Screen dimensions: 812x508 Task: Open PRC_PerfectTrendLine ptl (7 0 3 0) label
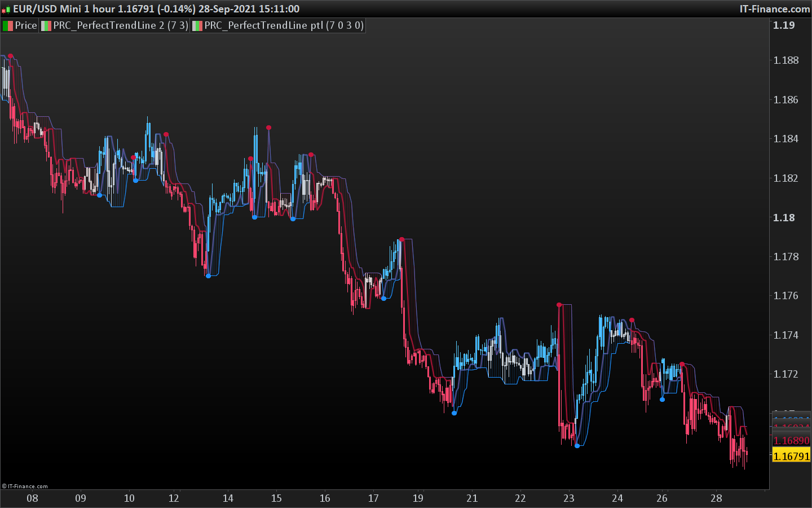pos(284,25)
